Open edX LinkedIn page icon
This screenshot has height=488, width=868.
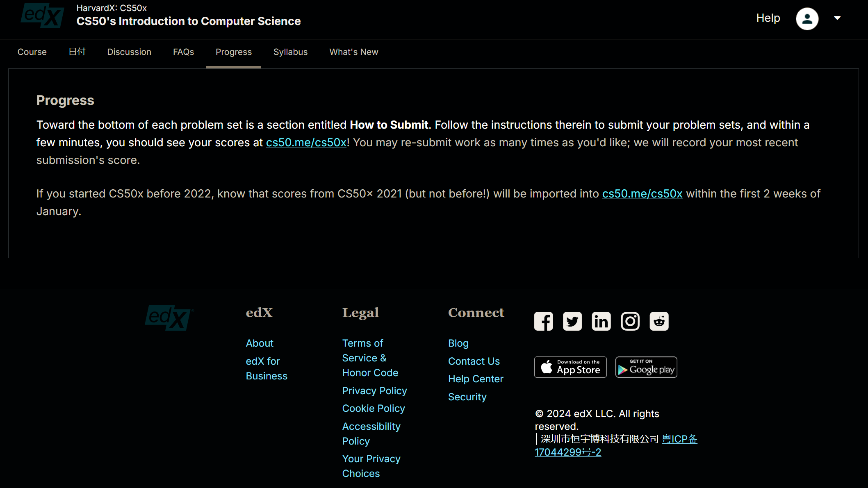[601, 321]
